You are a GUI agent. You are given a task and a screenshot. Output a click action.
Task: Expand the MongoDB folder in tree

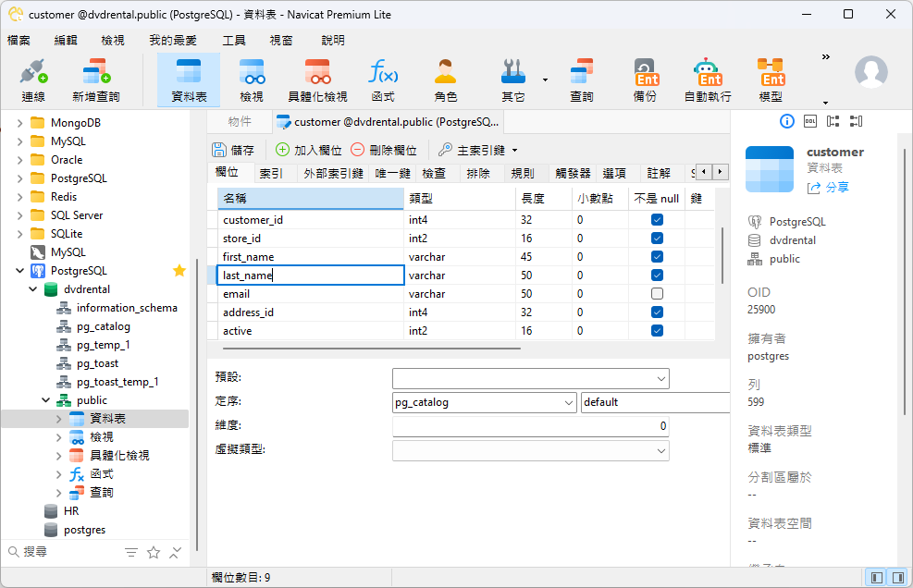(x=20, y=123)
